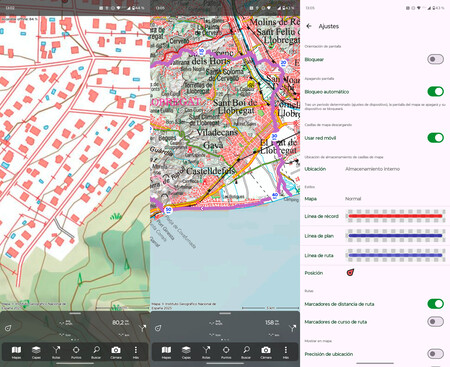This screenshot has height=367, width=450.
Task: Open Capas layers in the middle phone toolbar
Action: pos(186,352)
